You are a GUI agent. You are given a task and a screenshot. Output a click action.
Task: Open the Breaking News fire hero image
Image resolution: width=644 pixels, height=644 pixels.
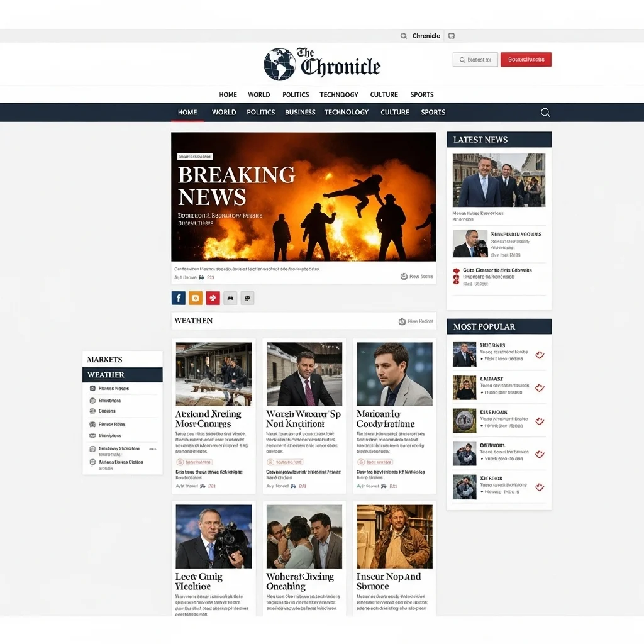(x=303, y=196)
